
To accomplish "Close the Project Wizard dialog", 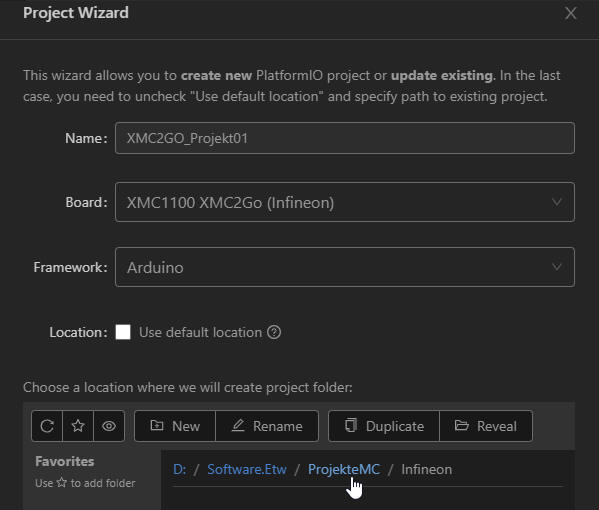I will pos(570,13).
